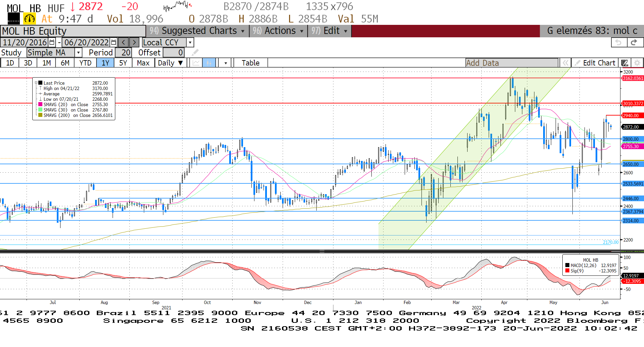Open the chart type dropdown arrow

pos(226,63)
